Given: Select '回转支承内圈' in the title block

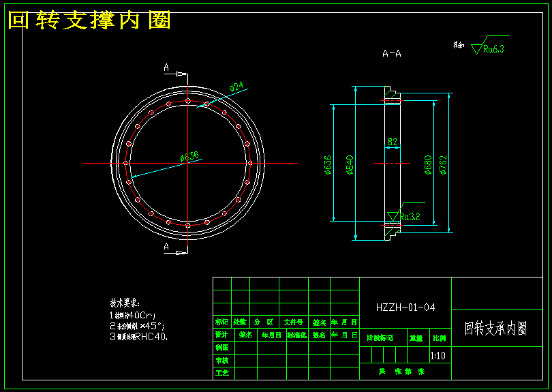Looking at the screenshot, I should tap(495, 328).
